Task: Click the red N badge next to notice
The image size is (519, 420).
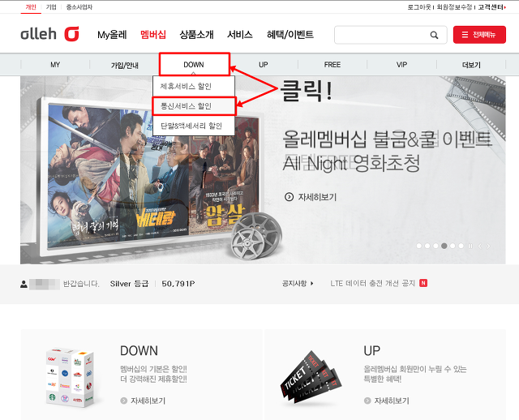Action: pyautogui.click(x=423, y=283)
